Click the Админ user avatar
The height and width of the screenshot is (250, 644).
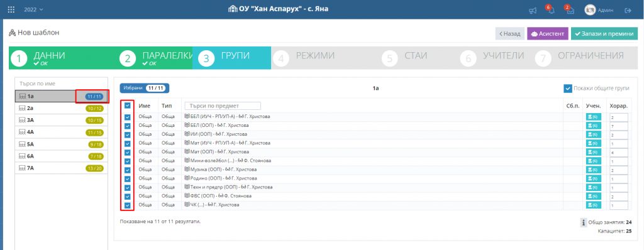(x=590, y=10)
